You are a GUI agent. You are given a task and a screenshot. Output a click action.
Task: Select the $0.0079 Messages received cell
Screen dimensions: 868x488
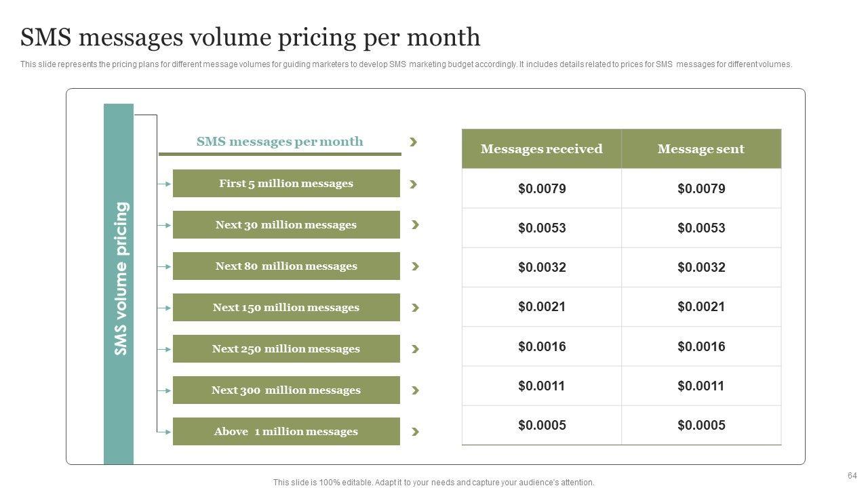[x=541, y=189]
